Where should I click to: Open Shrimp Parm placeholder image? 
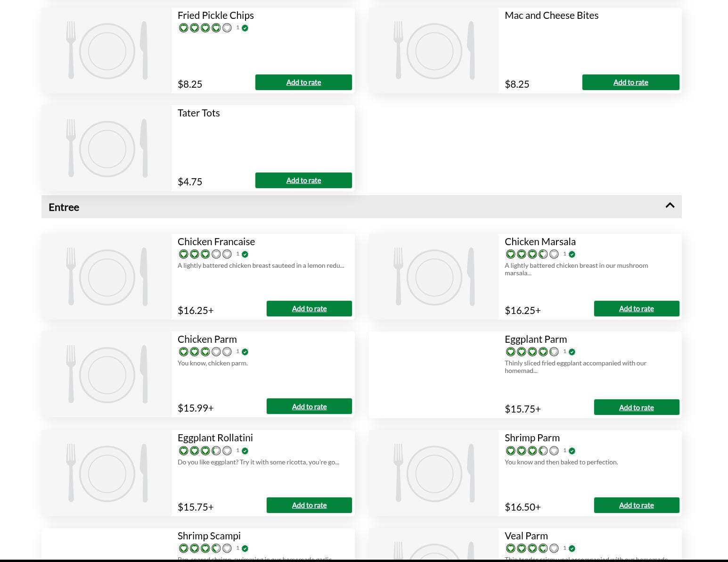click(434, 473)
